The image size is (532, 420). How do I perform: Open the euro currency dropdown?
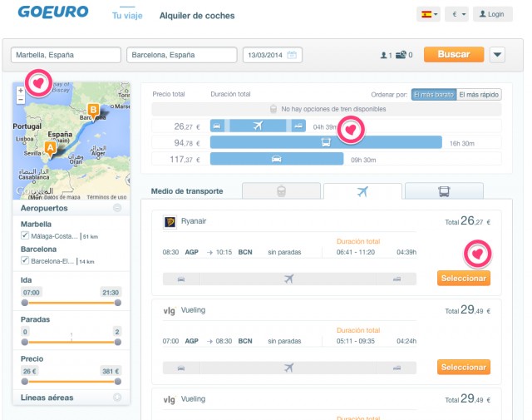[x=456, y=14]
